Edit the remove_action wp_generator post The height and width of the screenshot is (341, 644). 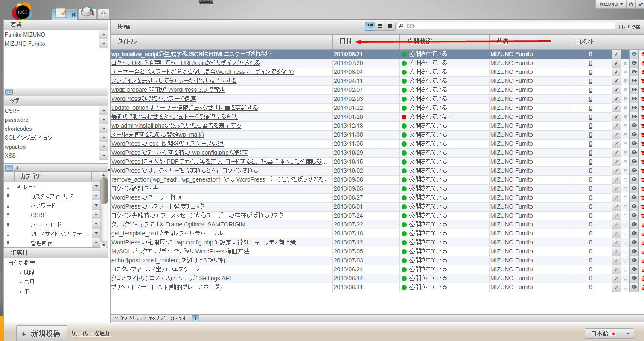[616, 179]
